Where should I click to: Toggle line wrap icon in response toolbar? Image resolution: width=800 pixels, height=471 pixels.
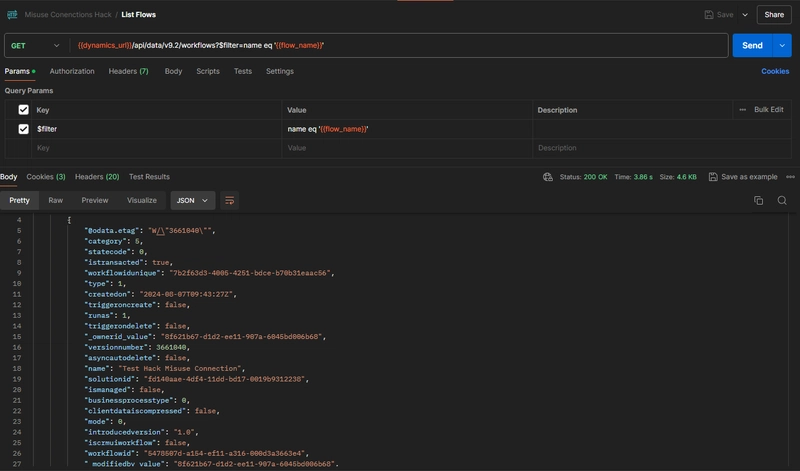(x=230, y=200)
